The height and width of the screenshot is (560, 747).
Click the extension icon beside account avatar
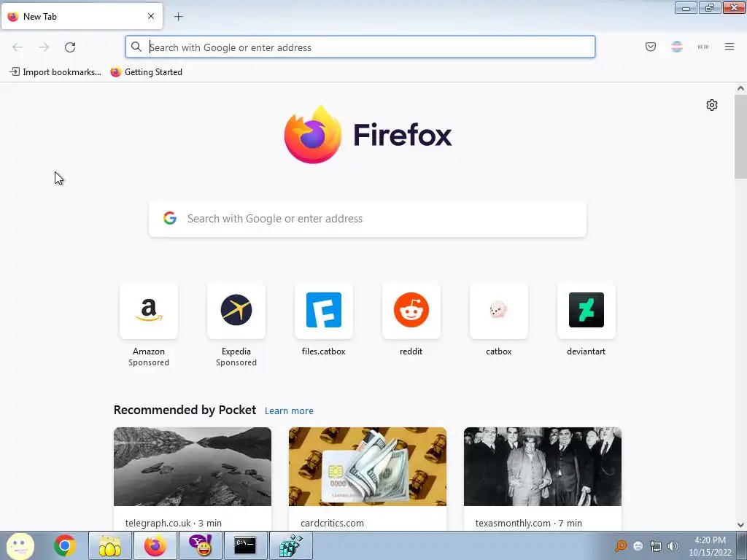[x=703, y=47]
